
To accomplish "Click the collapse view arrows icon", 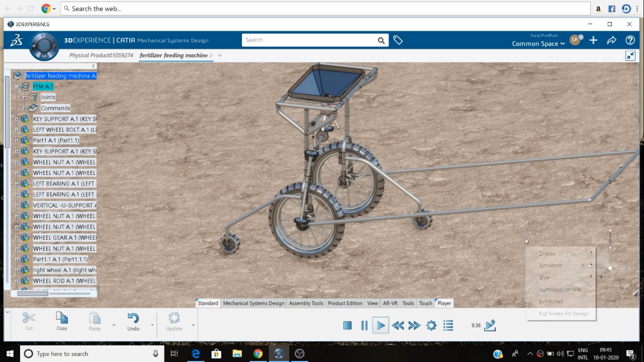I will click(x=630, y=56).
